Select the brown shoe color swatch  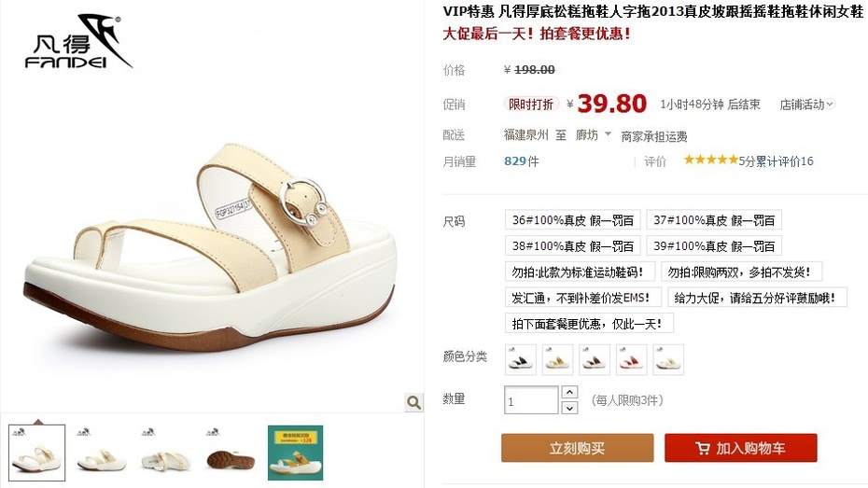tap(595, 359)
